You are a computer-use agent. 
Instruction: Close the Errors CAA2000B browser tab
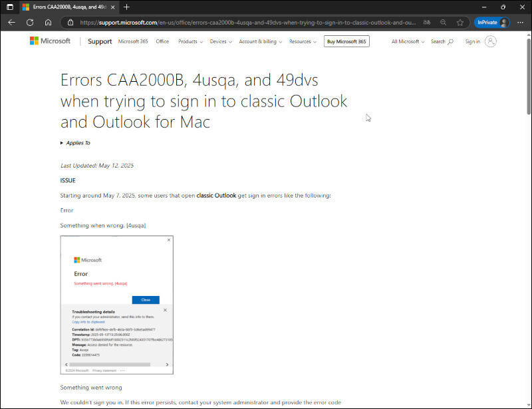(112, 7)
